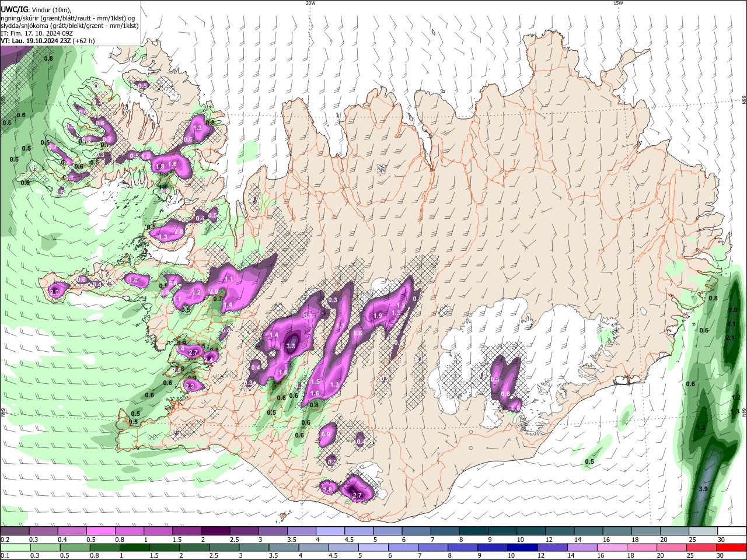Click the 'IT: Fim. 17. 10. 2024 09Z' line
Image resolution: width=747 pixels, height=560 pixels.
point(37,33)
